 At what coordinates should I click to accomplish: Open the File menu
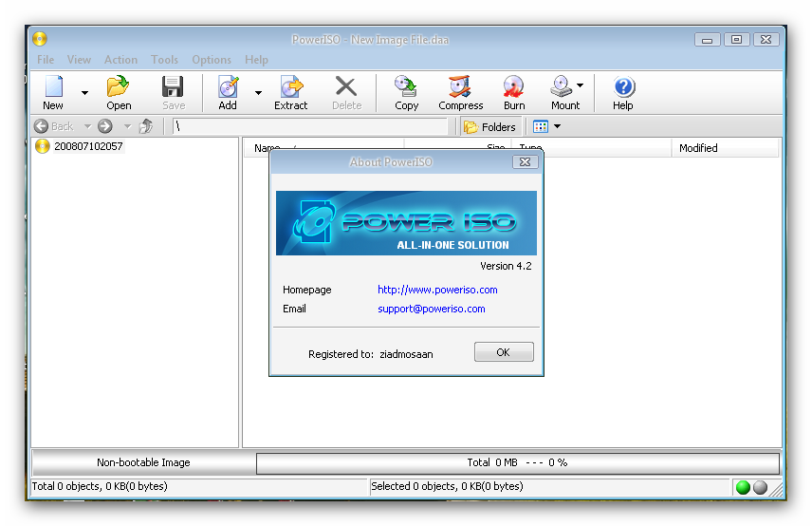coord(46,60)
